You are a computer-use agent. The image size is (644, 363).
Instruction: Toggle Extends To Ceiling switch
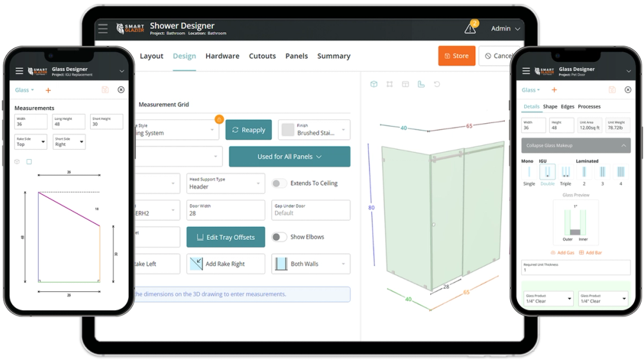click(x=279, y=183)
